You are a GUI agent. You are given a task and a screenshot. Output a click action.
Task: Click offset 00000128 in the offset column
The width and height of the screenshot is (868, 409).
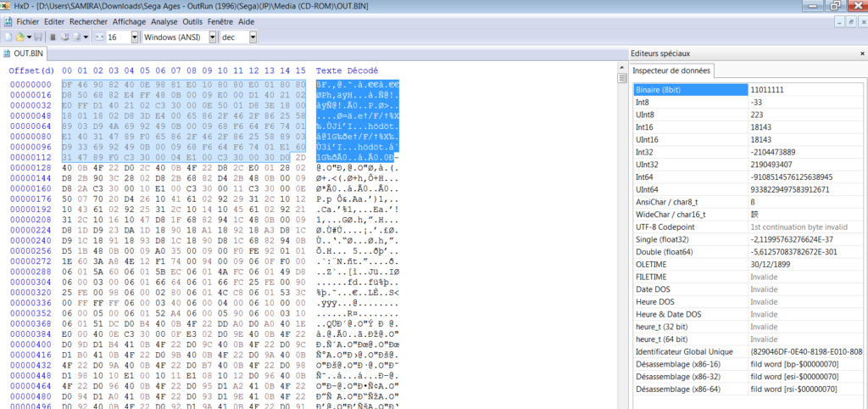coord(31,167)
